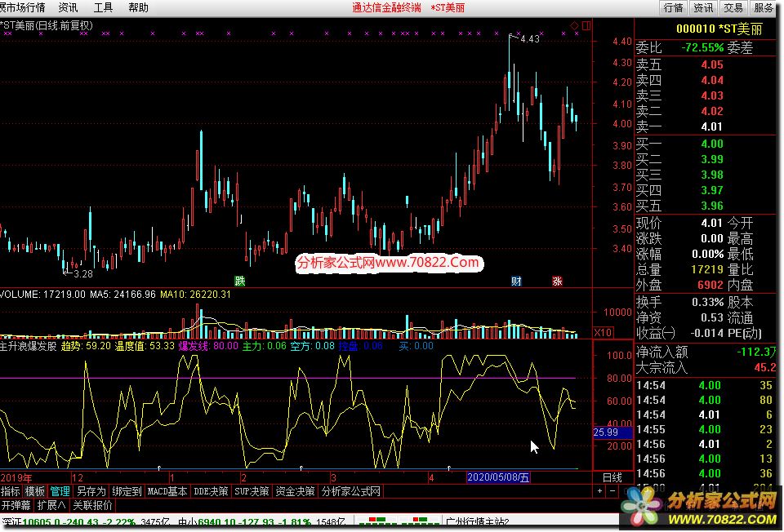Click the red 涨 marker on the chart
This screenshot has height=532, width=784.
(x=557, y=281)
